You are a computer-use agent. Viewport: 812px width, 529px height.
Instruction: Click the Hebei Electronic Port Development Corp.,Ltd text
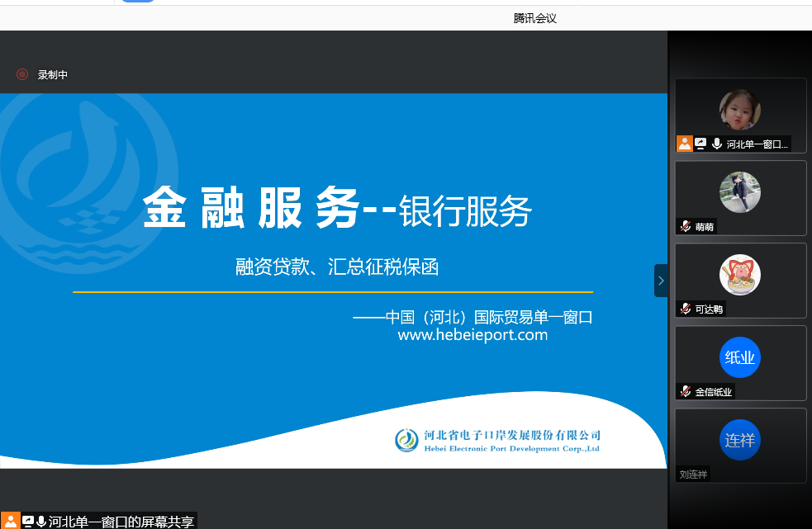coord(511,448)
